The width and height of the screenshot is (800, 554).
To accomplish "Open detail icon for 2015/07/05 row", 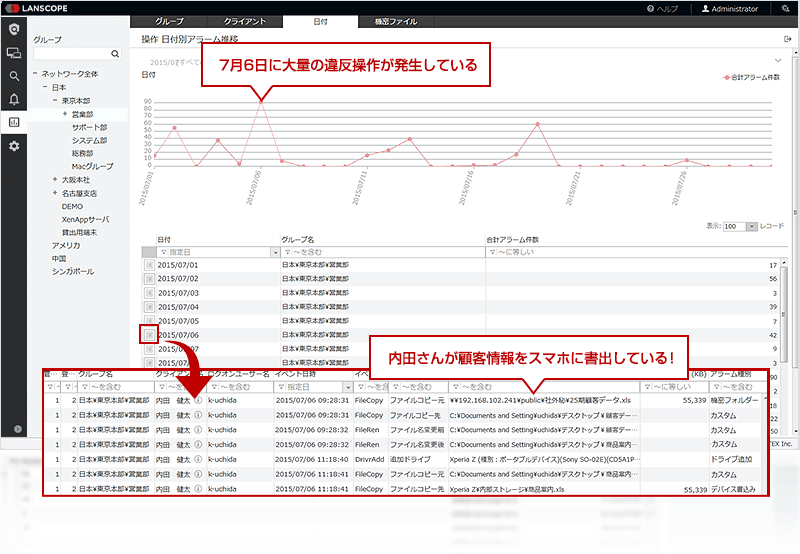I will tap(149, 321).
